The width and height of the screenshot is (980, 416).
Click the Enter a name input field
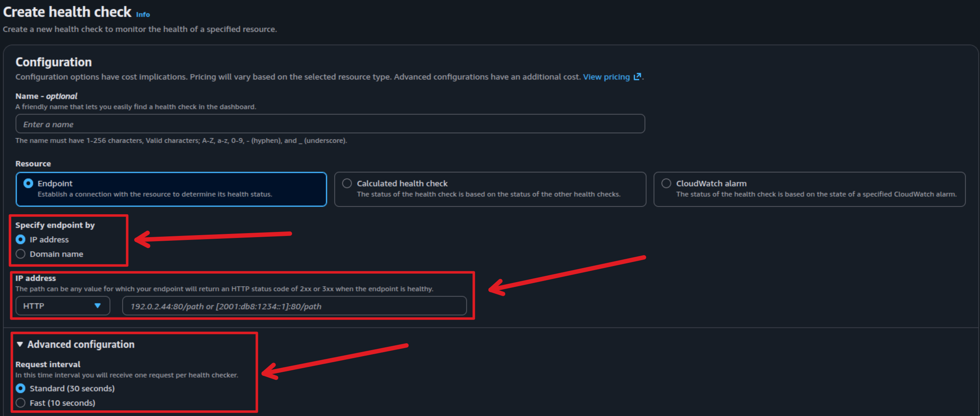point(330,124)
